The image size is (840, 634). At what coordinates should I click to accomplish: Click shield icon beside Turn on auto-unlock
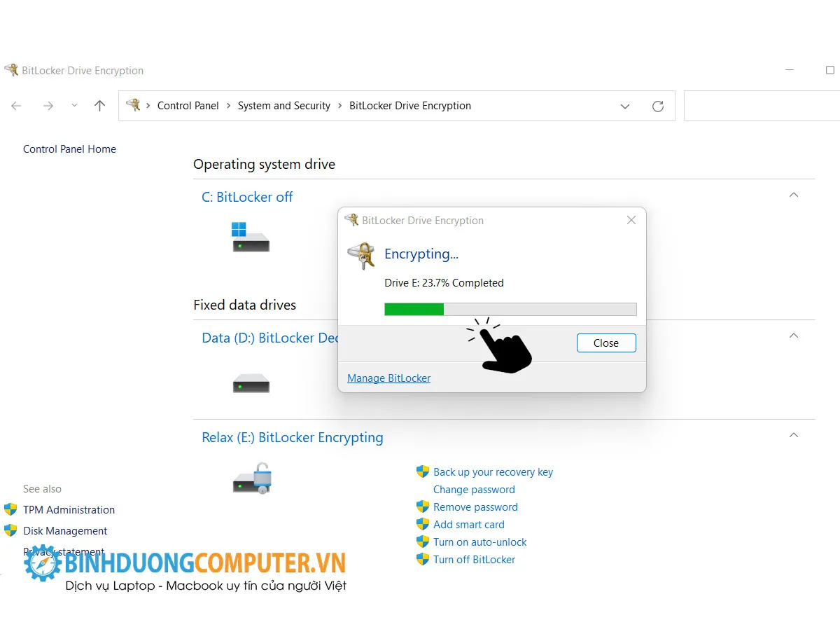click(422, 542)
